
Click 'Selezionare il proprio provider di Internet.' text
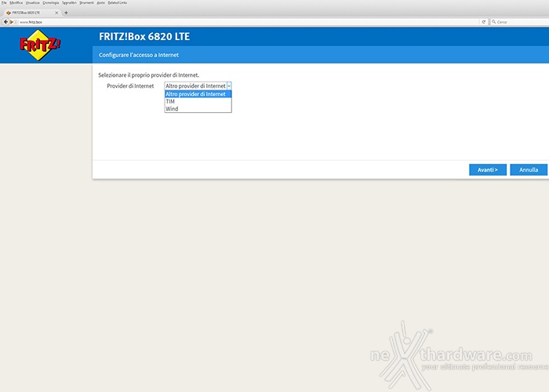pyautogui.click(x=148, y=75)
